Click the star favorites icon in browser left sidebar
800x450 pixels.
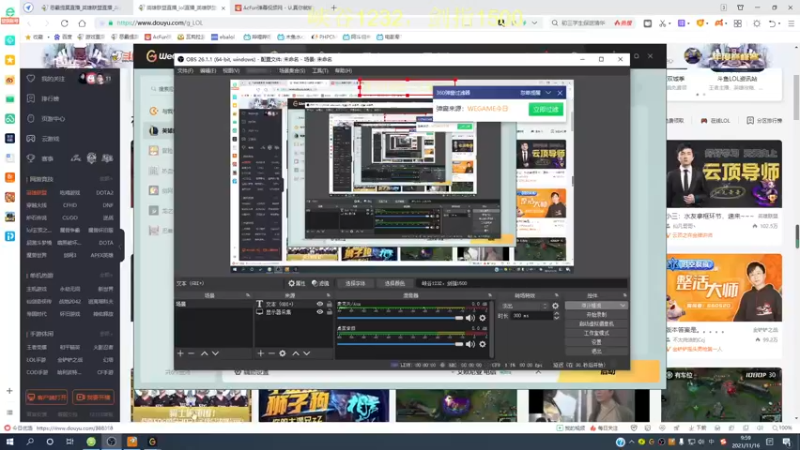[x=10, y=60]
